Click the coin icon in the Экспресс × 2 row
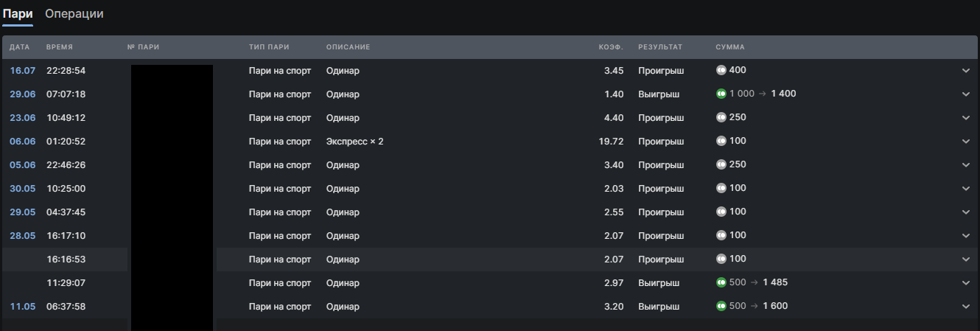This screenshot has height=331, width=980. [x=721, y=141]
